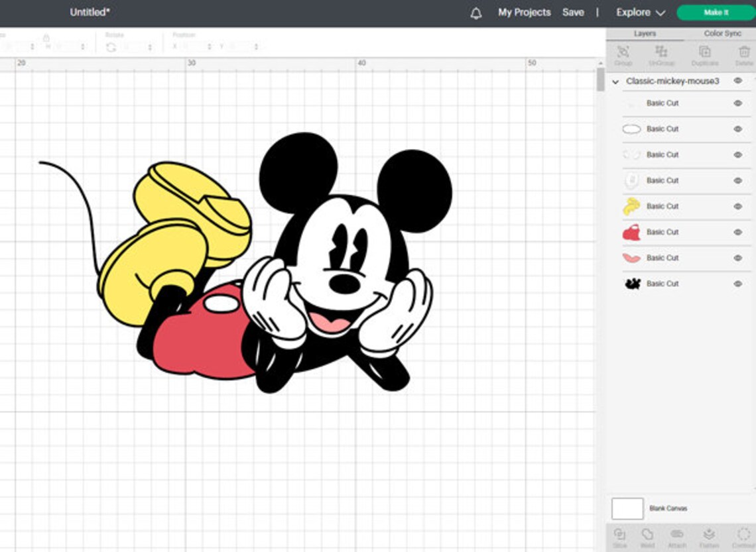
Task: Open My Projects
Action: [523, 12]
